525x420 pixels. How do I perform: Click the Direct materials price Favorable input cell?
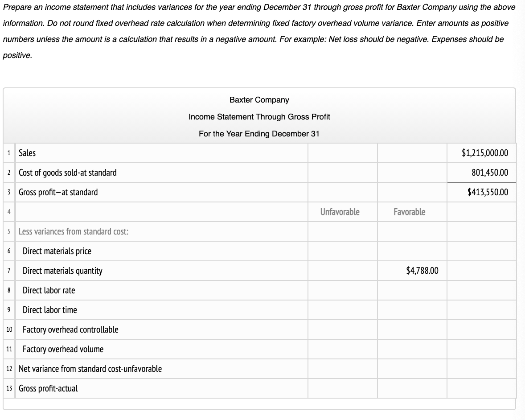pyautogui.click(x=412, y=251)
